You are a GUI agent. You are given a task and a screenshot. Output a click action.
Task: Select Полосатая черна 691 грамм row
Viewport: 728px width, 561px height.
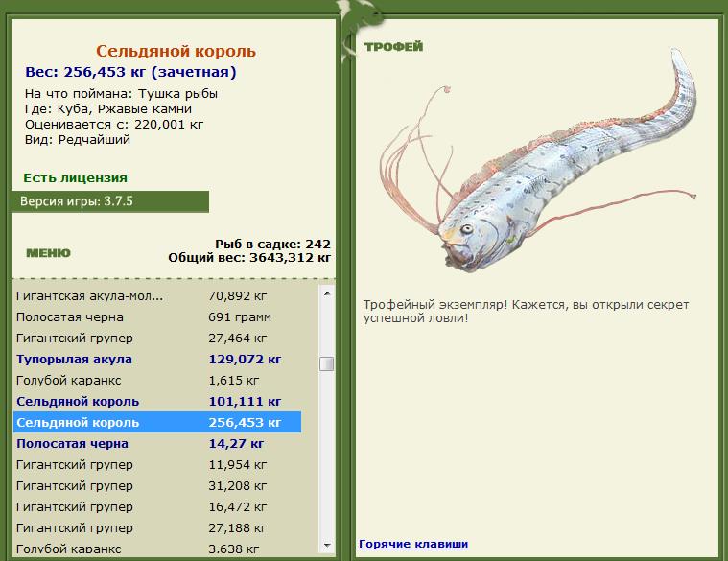(x=157, y=317)
